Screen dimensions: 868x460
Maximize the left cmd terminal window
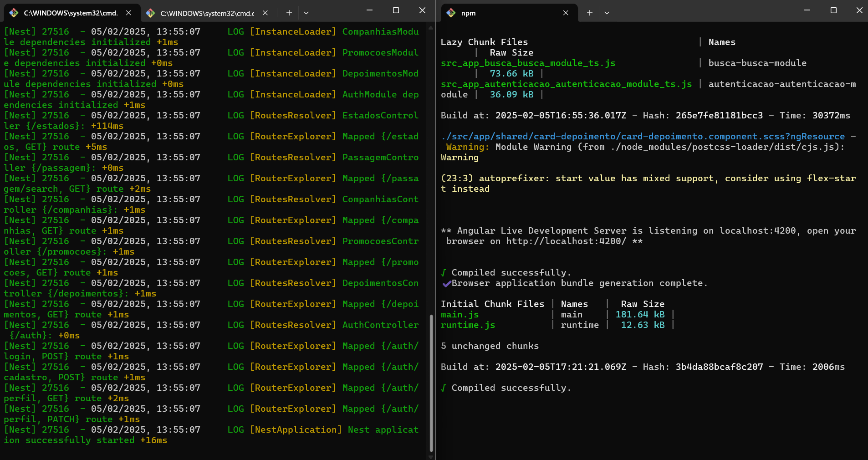click(396, 10)
